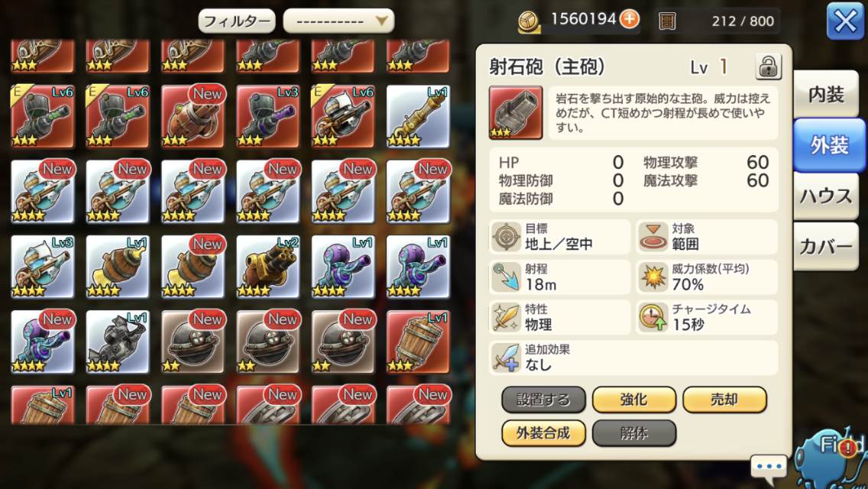Click the 設置する install button
The image size is (868, 489).
click(543, 400)
